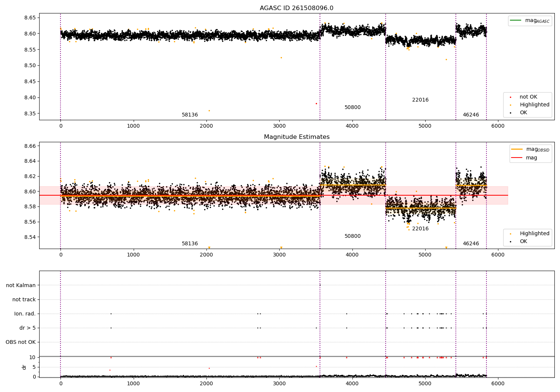Click obsid label 50800 in the AGASC ID plot

pos(352,108)
